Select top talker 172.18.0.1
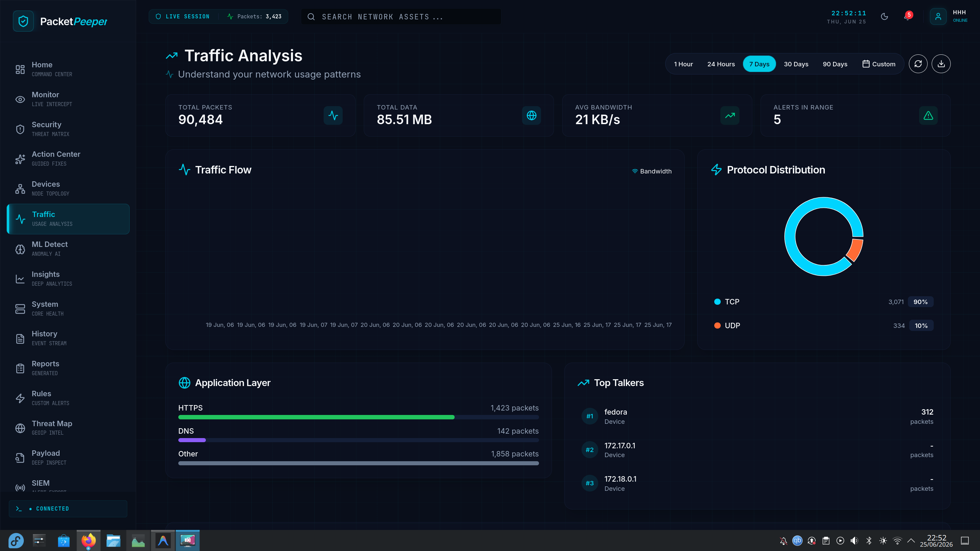Screen dimensions: 980x551 757,483
